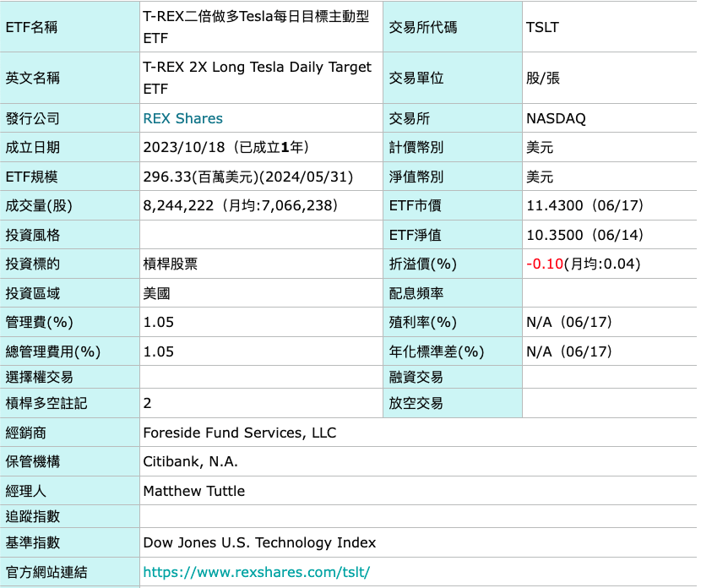Select the trading volume 8,244,222 cell
The height and width of the screenshot is (588, 701).
coord(245,207)
